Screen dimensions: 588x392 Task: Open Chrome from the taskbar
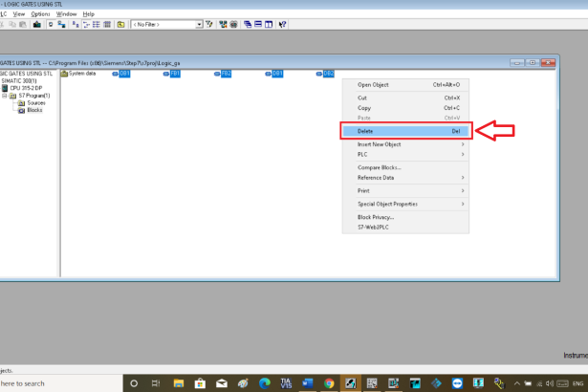(328, 382)
